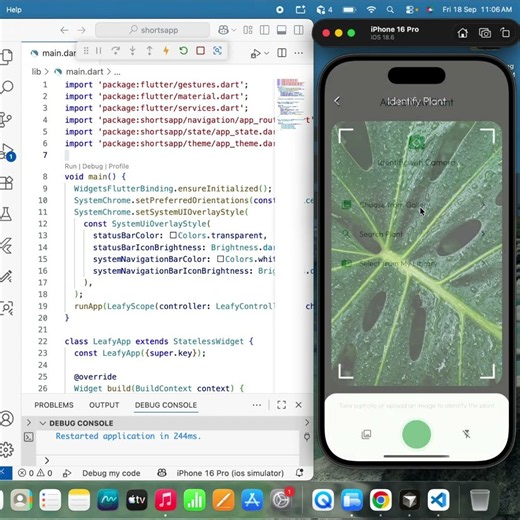520x520 pixels.
Task: Open notifications bell in status bar
Action: click(299, 473)
